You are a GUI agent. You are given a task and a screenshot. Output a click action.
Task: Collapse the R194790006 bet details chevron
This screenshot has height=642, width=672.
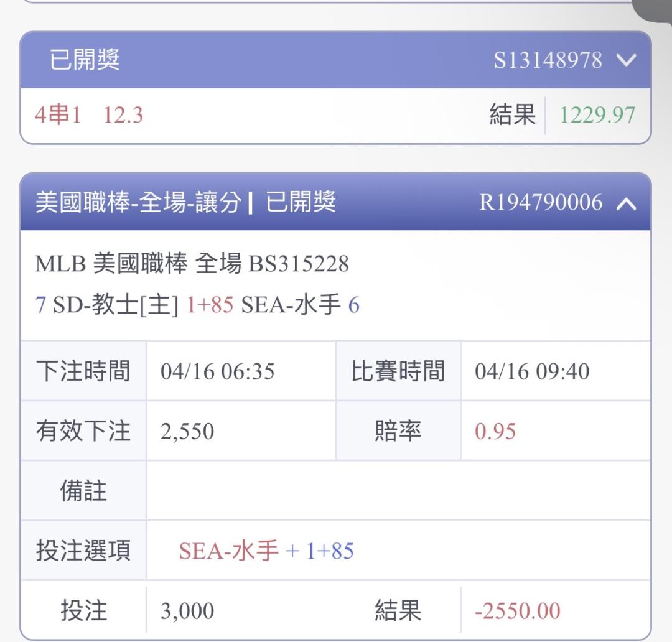tap(626, 203)
